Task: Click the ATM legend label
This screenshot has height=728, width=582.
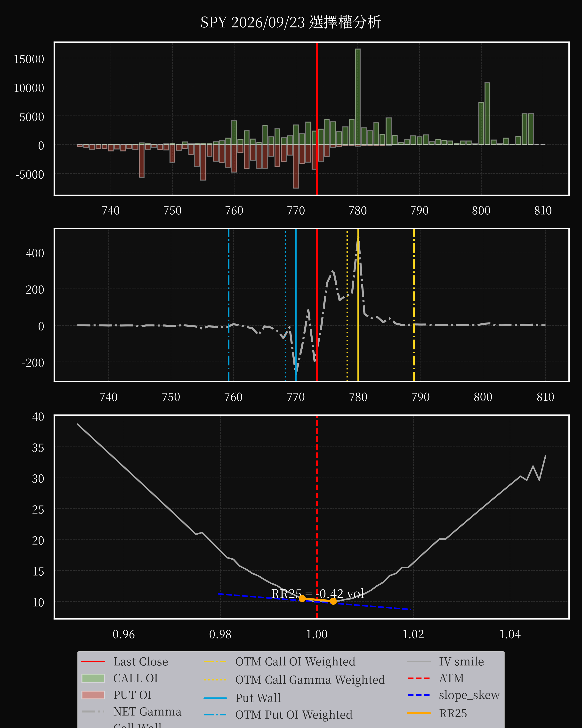Action: click(452, 678)
